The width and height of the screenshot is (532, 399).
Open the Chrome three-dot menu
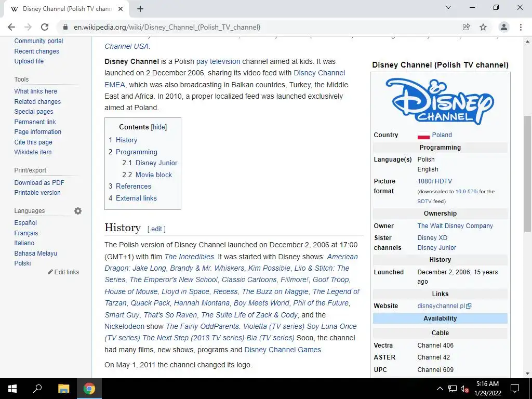pyautogui.click(x=521, y=27)
